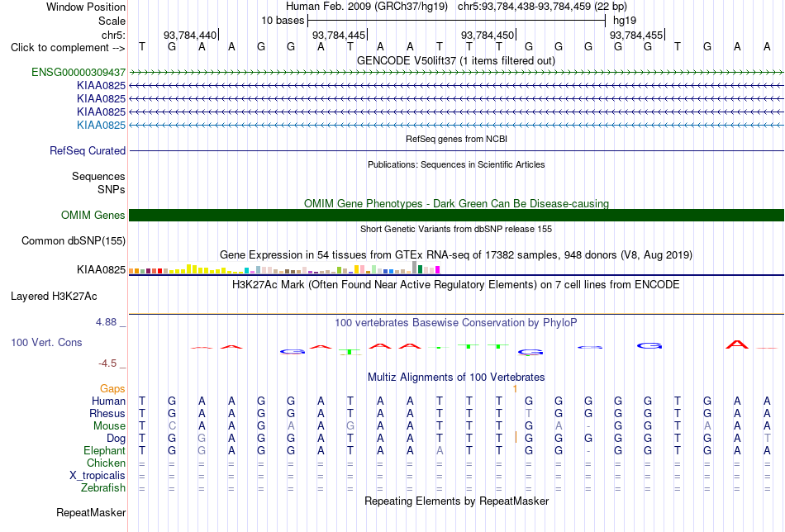Click the 93,784,450 ruler coordinate
This screenshot has height=532, width=785.
[488, 35]
